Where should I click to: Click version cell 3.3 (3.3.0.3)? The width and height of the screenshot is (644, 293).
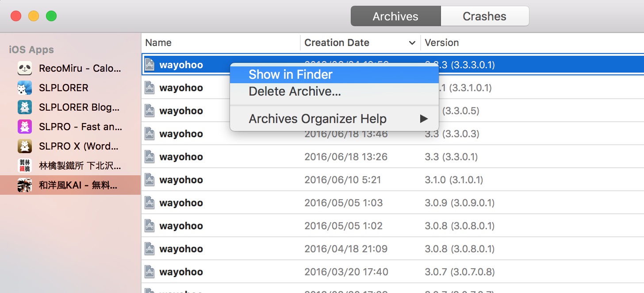pos(452,134)
